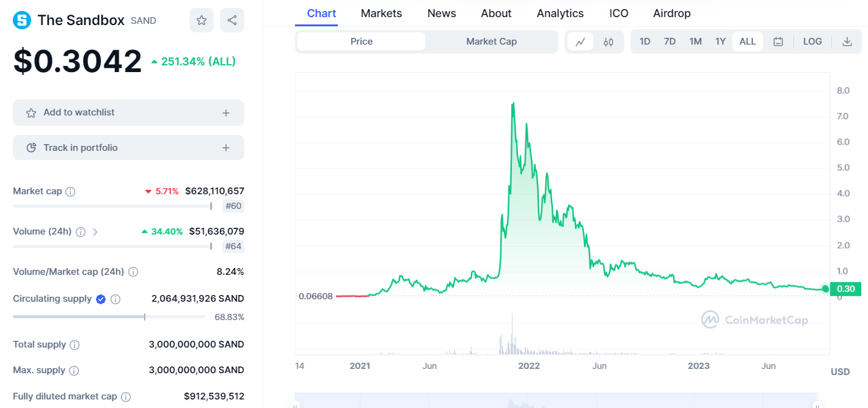
Task: Click the $0.3042 price value
Action: click(x=78, y=61)
